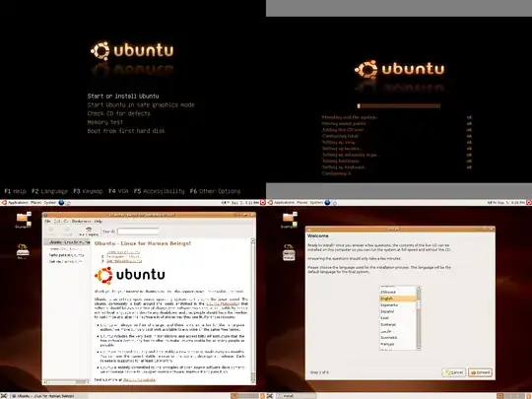
Task: Click red power icon on help browser desktop panel
Action: pos(263,203)
